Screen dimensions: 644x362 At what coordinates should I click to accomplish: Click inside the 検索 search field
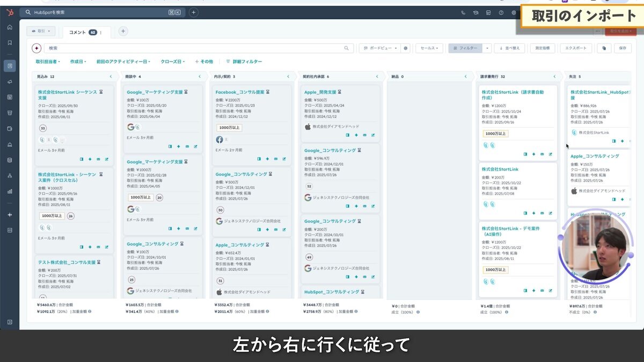point(161,48)
